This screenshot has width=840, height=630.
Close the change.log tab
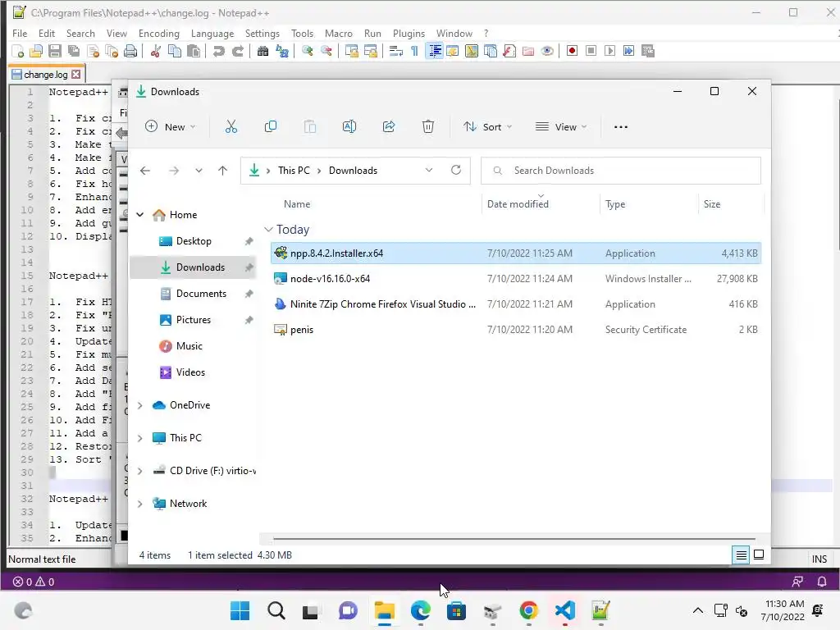(76, 75)
